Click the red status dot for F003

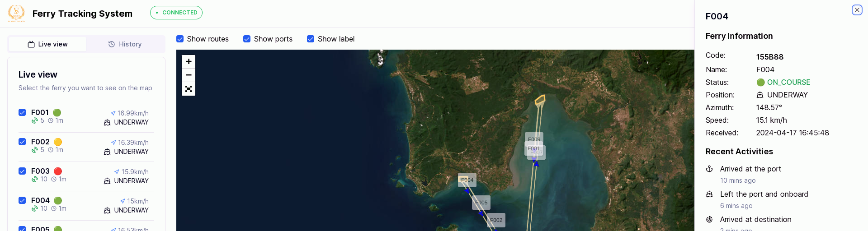(58, 171)
